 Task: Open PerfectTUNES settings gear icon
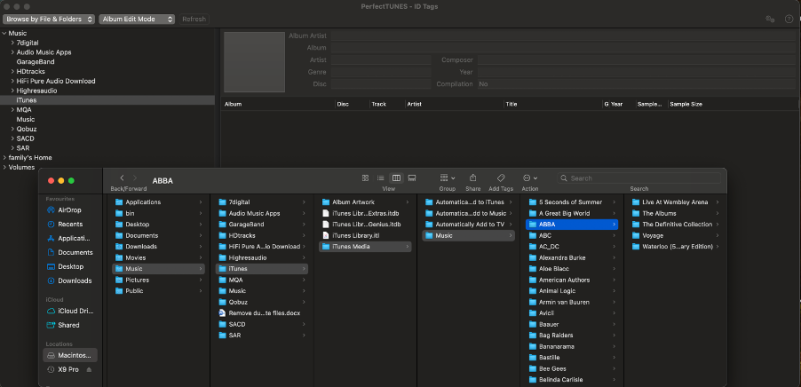770,19
